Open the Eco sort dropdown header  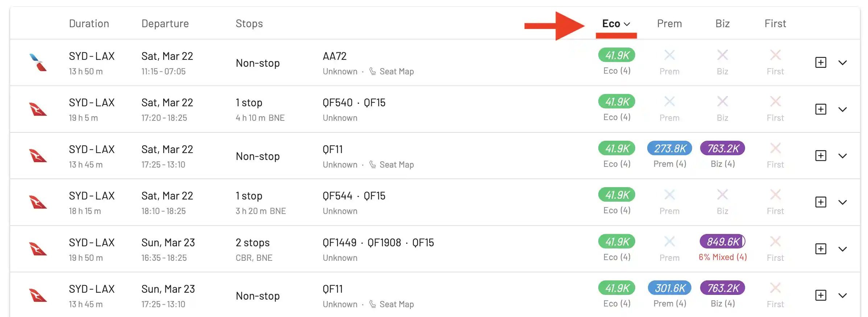[x=616, y=24]
